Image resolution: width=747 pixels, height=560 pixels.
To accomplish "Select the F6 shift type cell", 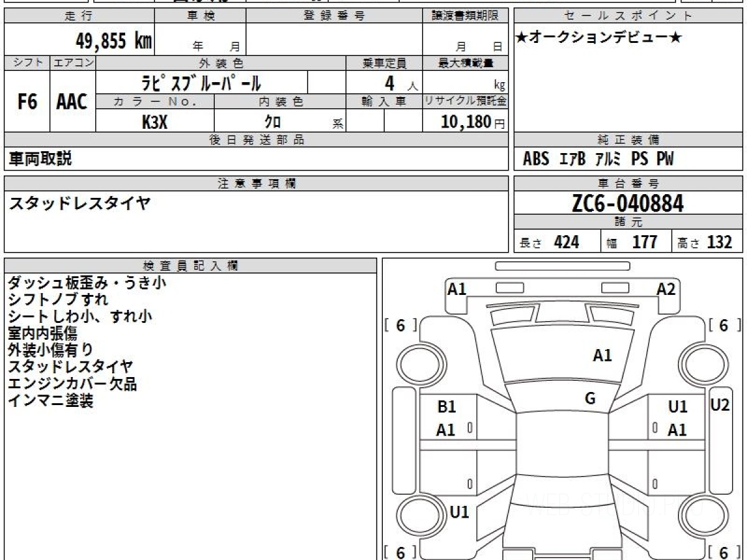I will pos(27,102).
